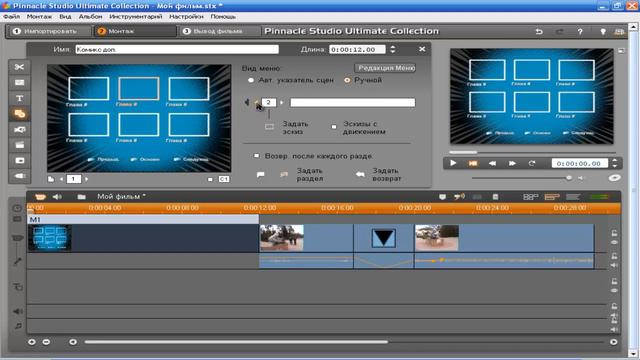Switch to Импортировать tab
This screenshot has width=640, height=360.
pos(50,31)
